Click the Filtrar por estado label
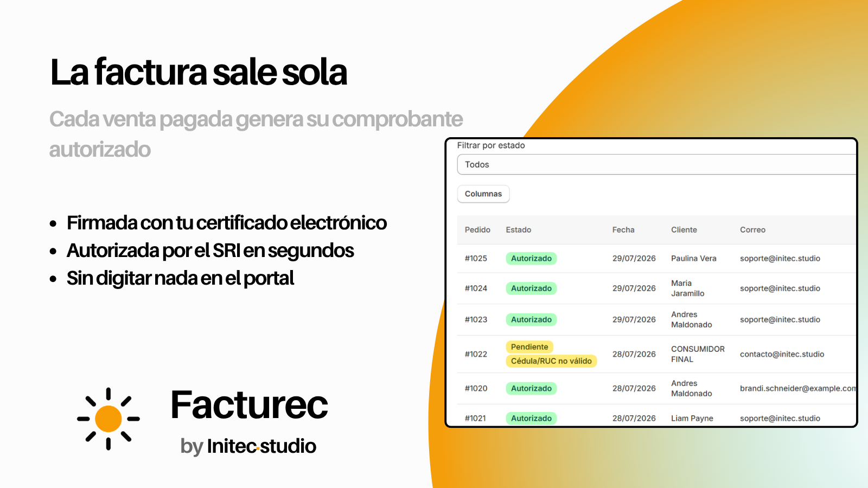 point(491,145)
